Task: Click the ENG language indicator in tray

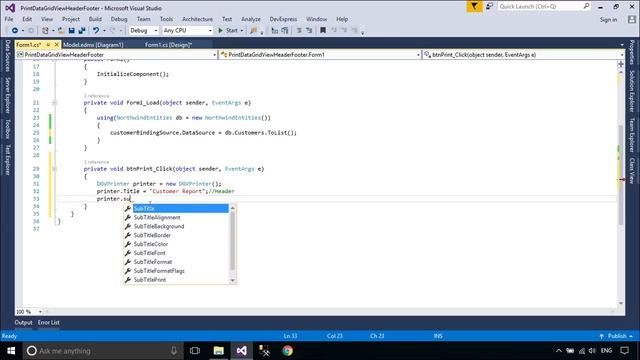Action: click(607, 351)
